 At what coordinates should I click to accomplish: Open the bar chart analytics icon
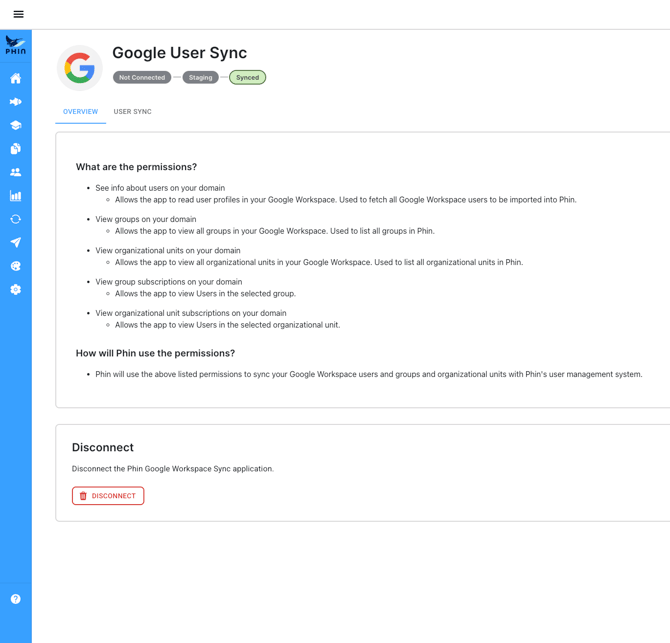16,196
